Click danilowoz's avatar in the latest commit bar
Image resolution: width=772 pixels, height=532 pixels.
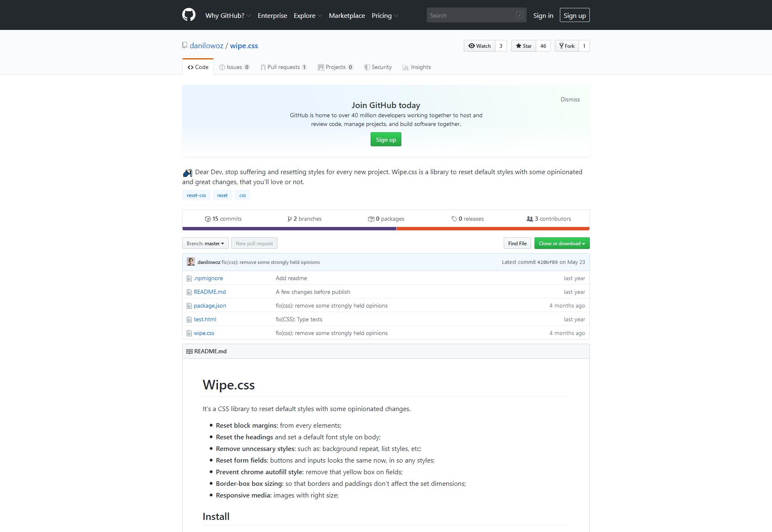tap(191, 261)
